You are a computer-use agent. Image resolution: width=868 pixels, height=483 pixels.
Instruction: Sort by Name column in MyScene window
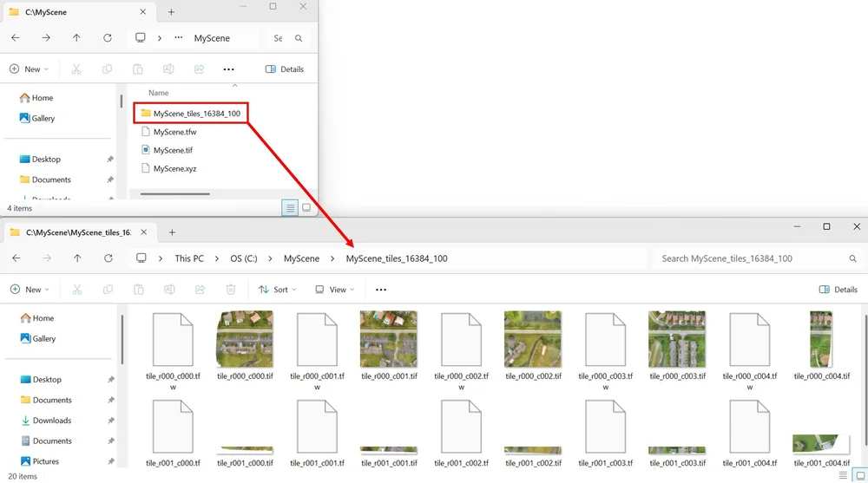coord(158,93)
